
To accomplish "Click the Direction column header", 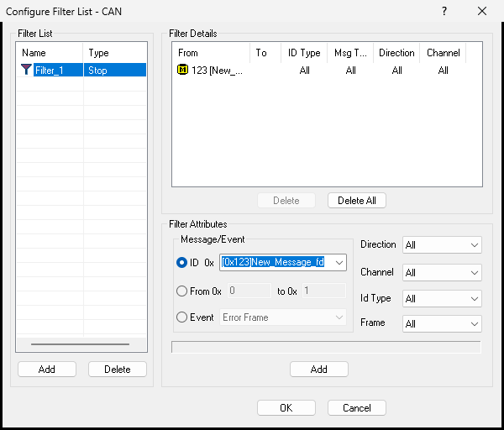I will tap(396, 53).
